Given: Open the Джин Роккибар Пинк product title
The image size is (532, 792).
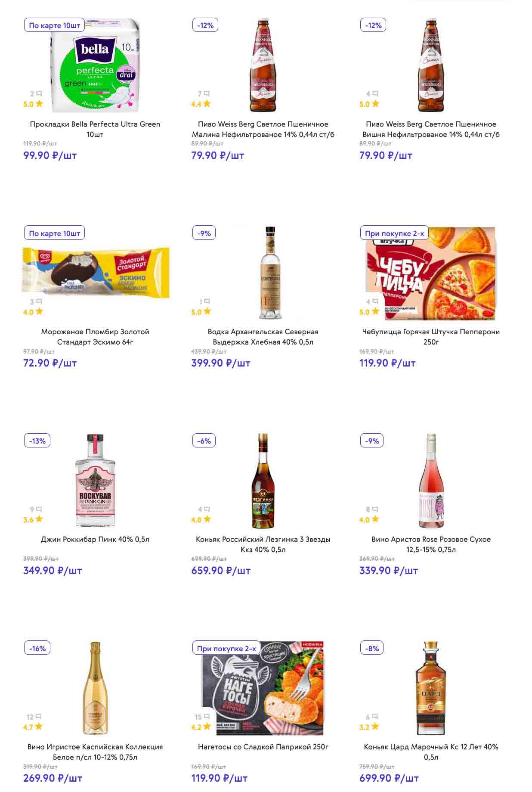Looking at the screenshot, I should [95, 539].
